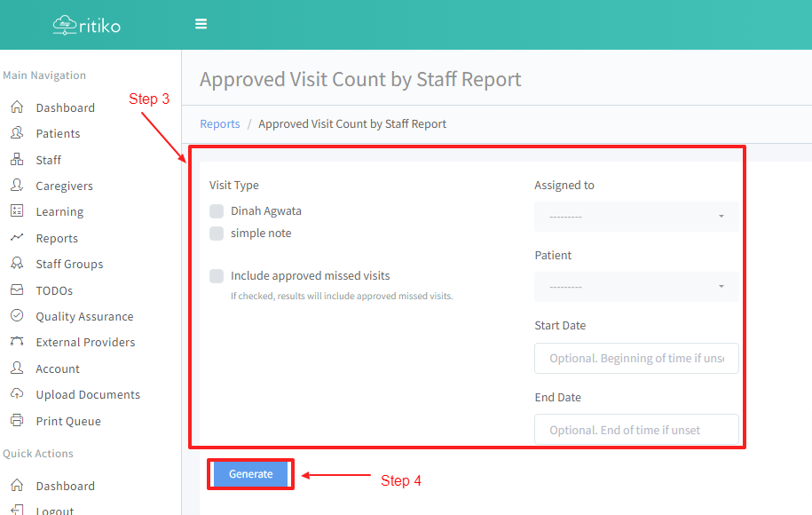Screen dimensions: 812x515
Task: Expand the Patient dropdown
Action: (636, 287)
